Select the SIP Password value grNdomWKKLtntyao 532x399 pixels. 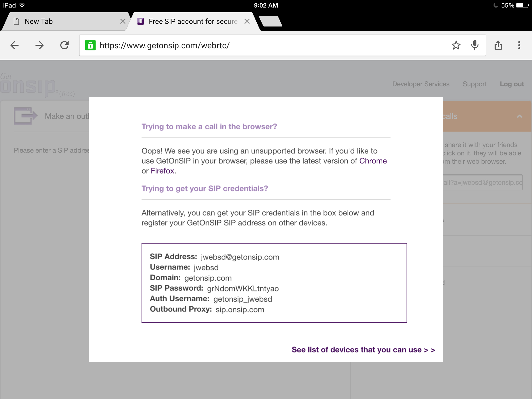point(243,289)
